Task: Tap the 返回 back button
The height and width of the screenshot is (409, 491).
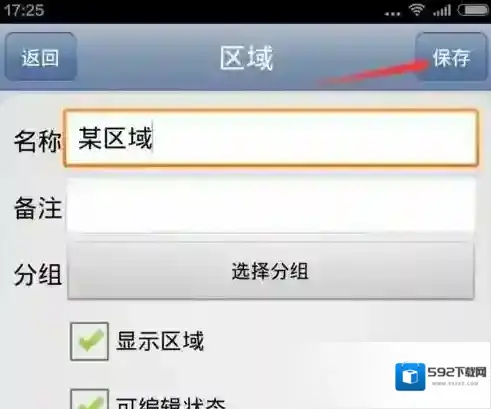Action: pos(41,57)
